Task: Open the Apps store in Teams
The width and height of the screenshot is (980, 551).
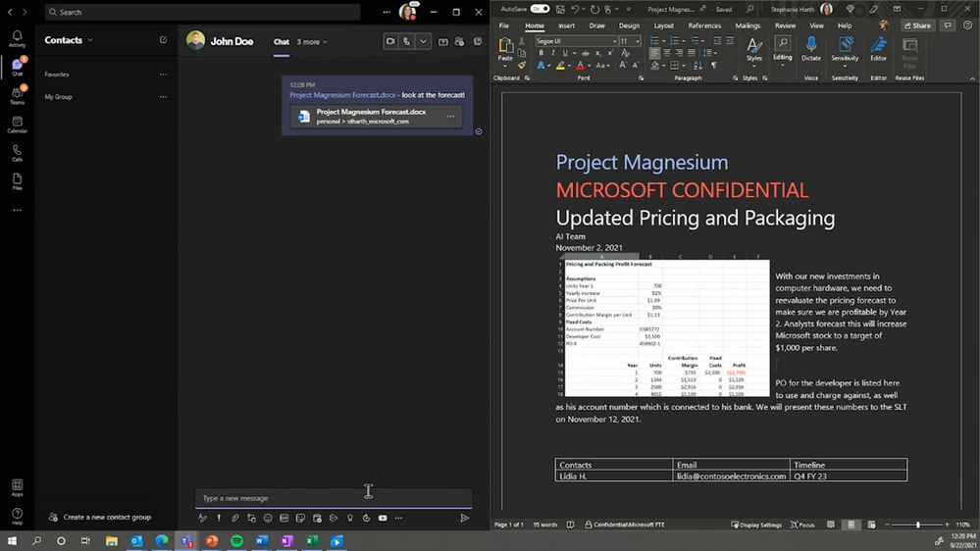Action: tap(17, 487)
